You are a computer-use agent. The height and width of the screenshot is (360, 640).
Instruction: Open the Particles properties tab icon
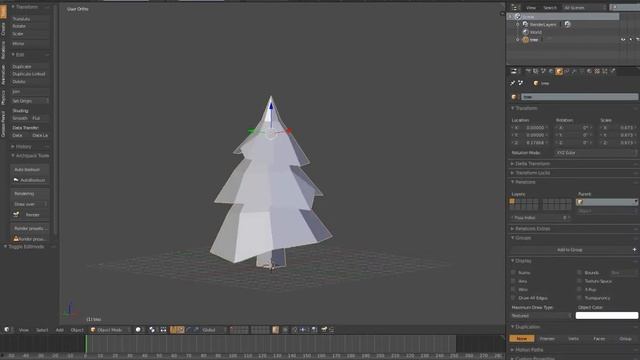605,71
